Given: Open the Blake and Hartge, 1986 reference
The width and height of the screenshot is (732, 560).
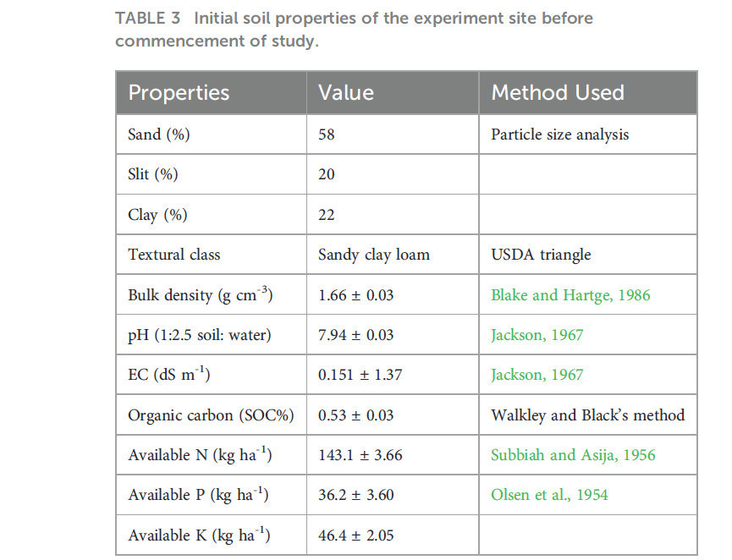Looking at the screenshot, I should [x=570, y=295].
